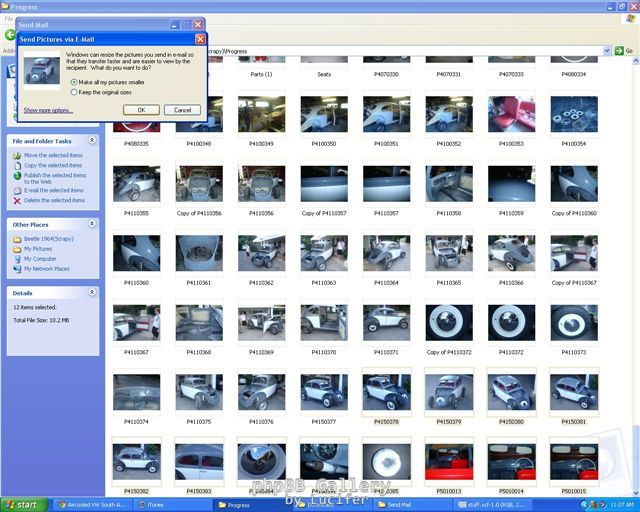Select thumbnail P4100348
640x512 pixels.
[199, 114]
